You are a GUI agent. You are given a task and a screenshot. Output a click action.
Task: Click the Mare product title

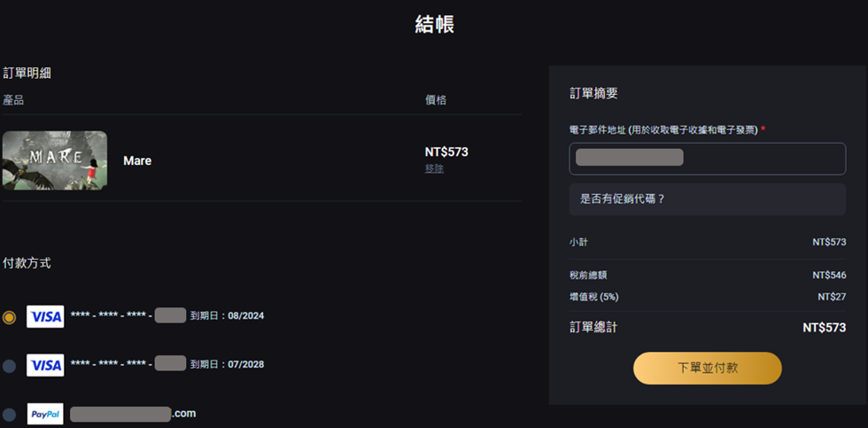pyautogui.click(x=137, y=161)
